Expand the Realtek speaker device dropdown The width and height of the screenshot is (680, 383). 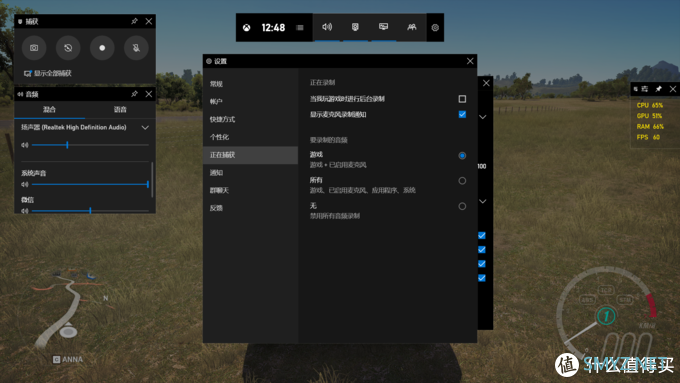point(145,128)
